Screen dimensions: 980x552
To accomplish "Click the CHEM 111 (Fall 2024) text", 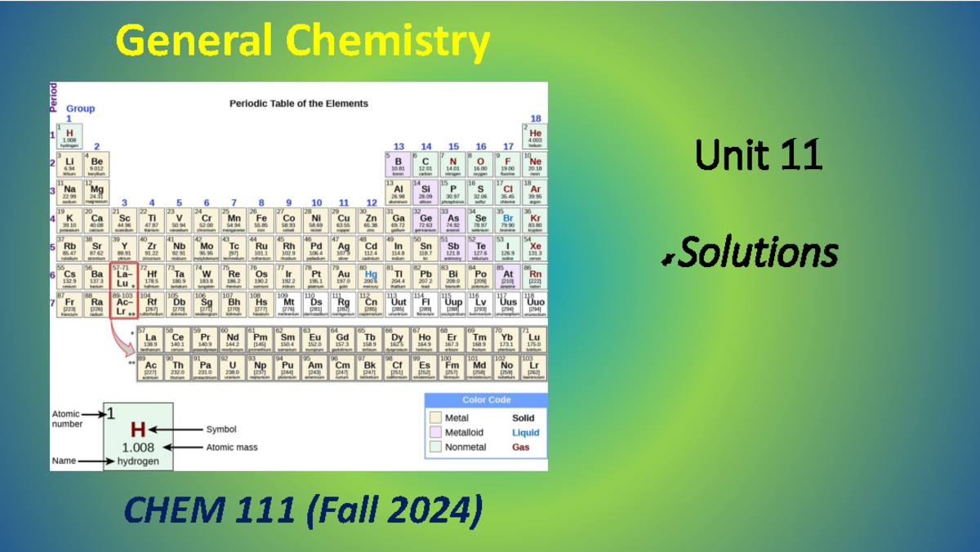I will (x=306, y=510).
